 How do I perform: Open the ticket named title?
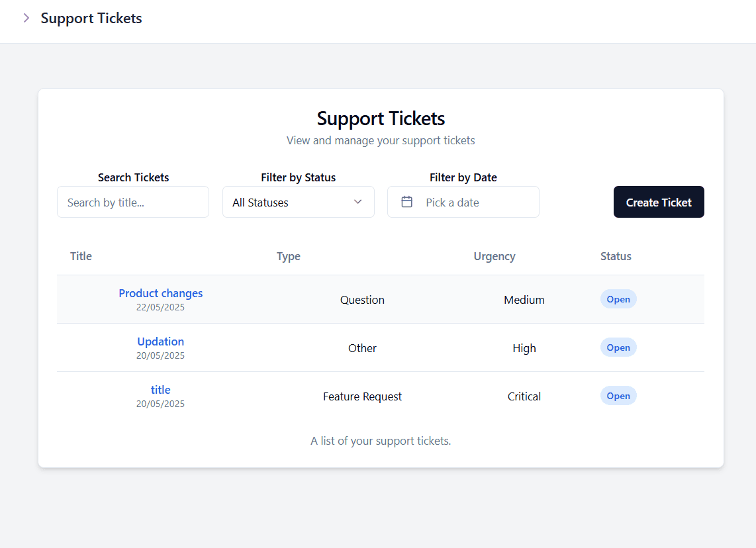[160, 389]
